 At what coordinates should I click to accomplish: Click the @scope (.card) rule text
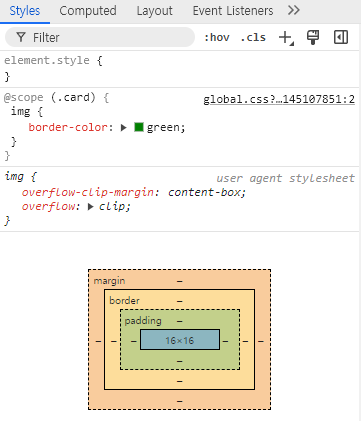[x=50, y=97]
